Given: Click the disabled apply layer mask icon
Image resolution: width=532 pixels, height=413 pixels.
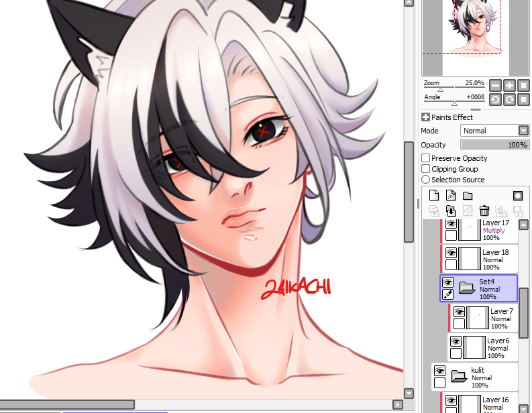Looking at the screenshot, I should (518, 211).
